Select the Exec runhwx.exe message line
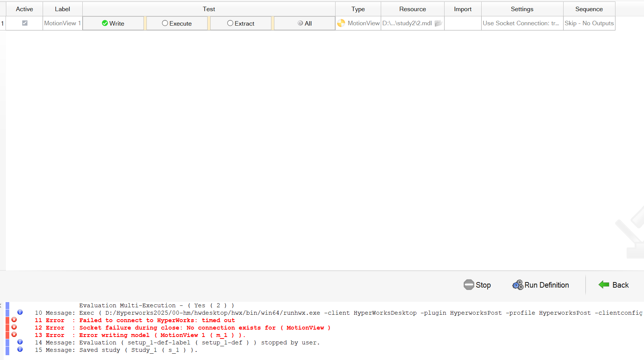644x360 pixels. click(361, 313)
